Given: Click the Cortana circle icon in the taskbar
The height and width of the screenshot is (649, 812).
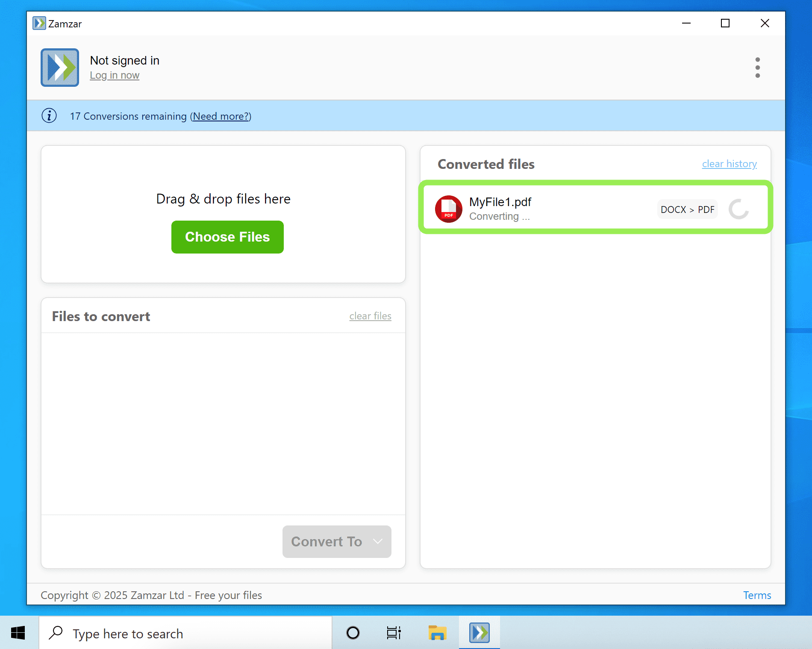Looking at the screenshot, I should click(x=352, y=633).
